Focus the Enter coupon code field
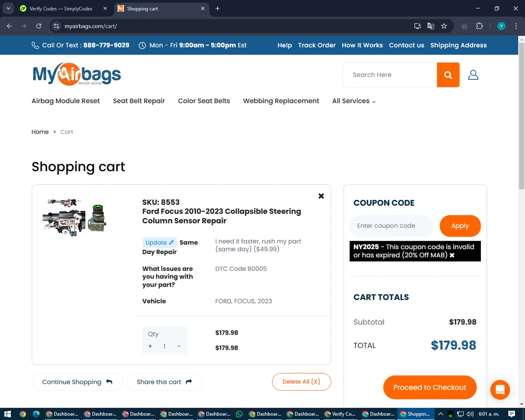 [x=392, y=226]
